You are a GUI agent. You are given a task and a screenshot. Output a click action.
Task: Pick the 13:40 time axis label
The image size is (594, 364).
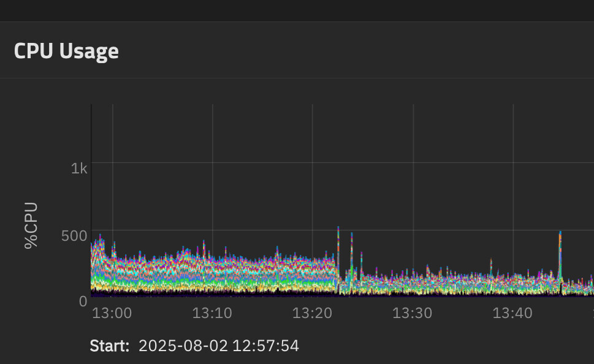click(x=512, y=313)
